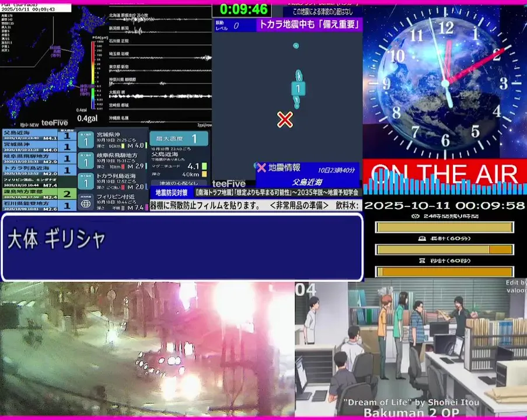Click the green 0:09:46 timer
This screenshot has width=527, height=420.
click(x=244, y=9)
